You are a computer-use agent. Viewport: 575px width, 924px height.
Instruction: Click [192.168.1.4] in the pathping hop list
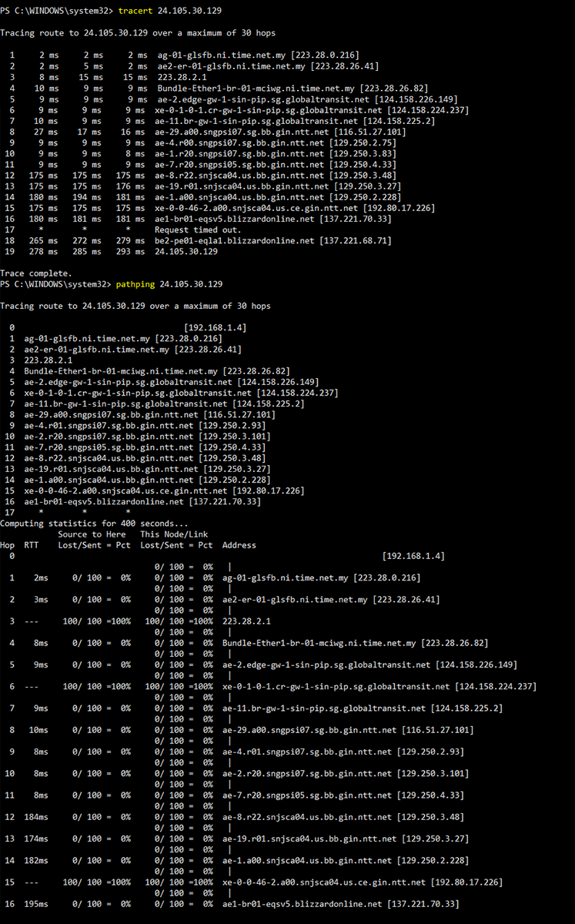tap(215, 328)
